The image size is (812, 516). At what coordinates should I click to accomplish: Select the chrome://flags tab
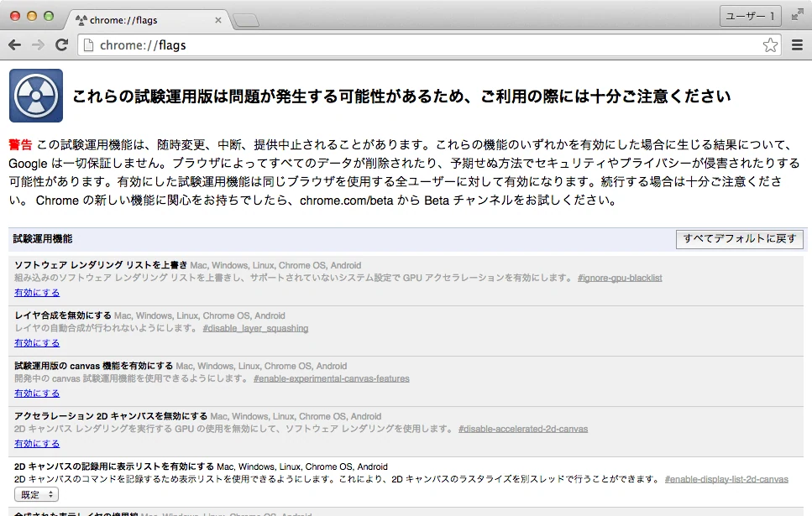(x=147, y=19)
